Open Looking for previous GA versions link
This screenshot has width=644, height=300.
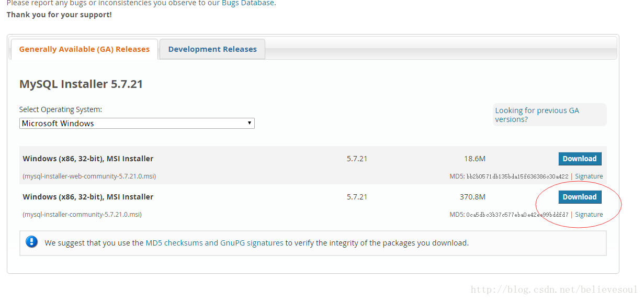coord(537,115)
